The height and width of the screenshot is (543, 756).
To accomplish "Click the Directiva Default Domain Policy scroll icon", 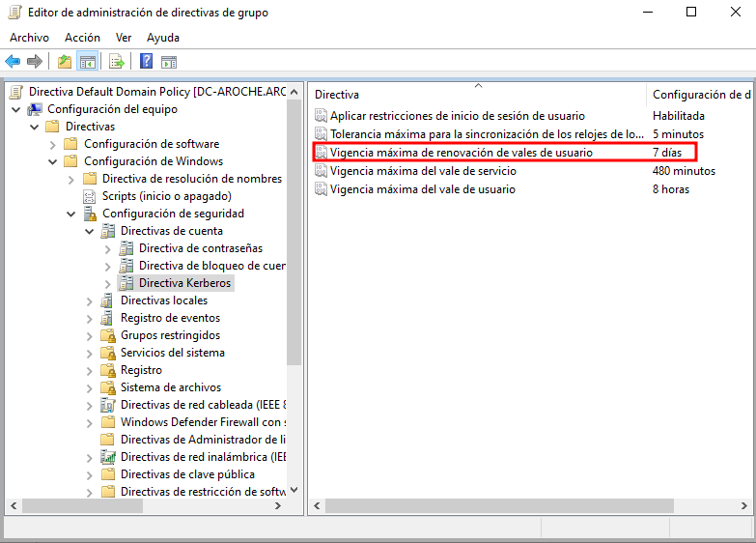I will (x=16, y=92).
